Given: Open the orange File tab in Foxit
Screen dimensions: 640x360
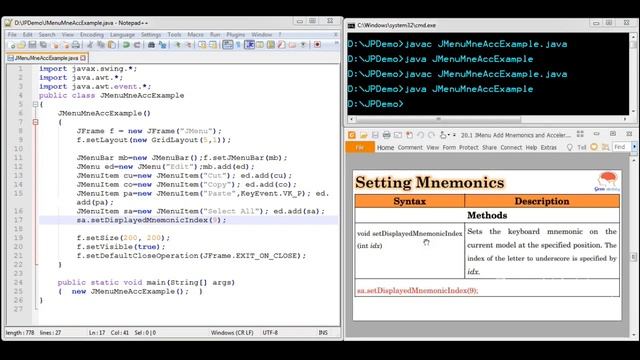Looking at the screenshot, I should pos(360,147).
